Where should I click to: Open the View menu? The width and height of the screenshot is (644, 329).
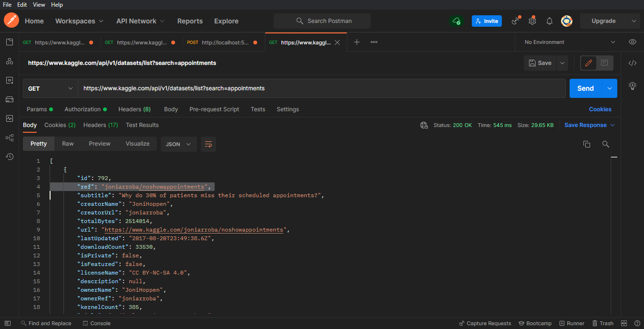click(x=39, y=5)
